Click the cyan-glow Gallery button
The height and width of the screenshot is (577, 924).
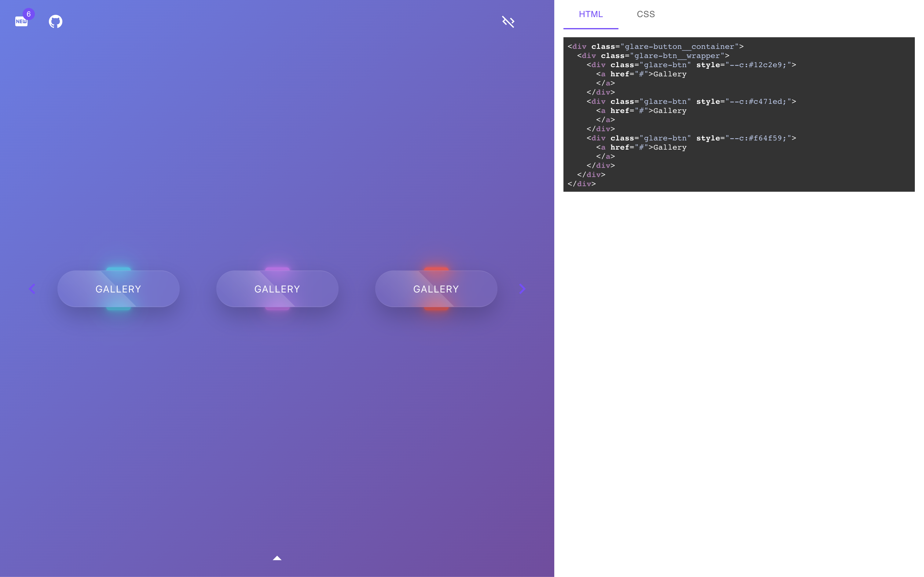pyautogui.click(x=118, y=289)
